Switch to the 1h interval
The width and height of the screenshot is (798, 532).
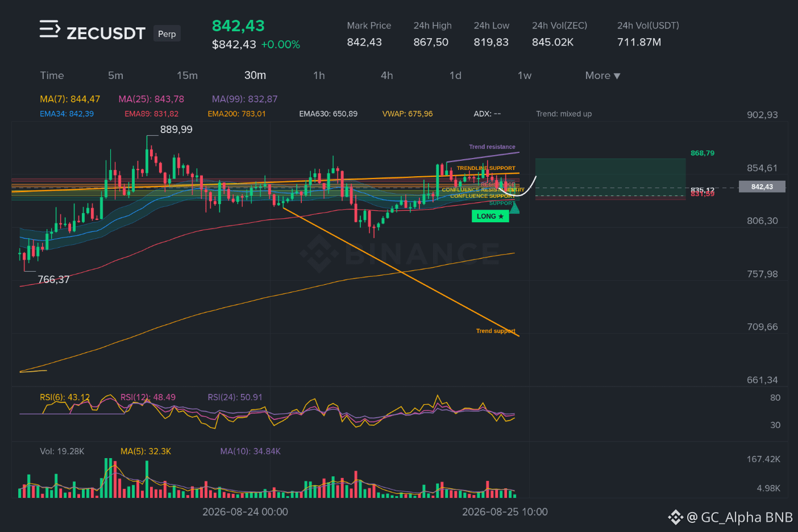319,76
